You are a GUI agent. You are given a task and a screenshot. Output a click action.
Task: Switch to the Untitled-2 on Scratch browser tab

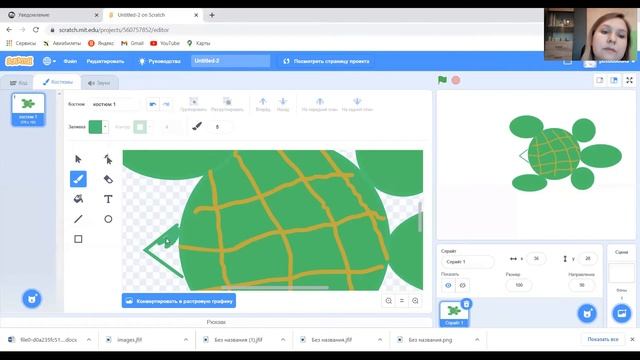coord(152,15)
